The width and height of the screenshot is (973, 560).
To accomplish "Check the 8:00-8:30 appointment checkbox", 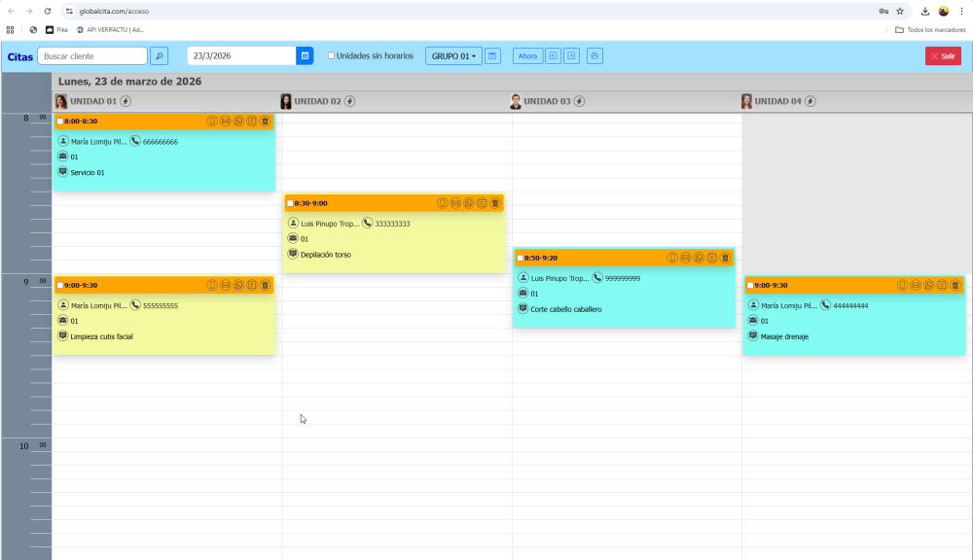I will (60, 122).
